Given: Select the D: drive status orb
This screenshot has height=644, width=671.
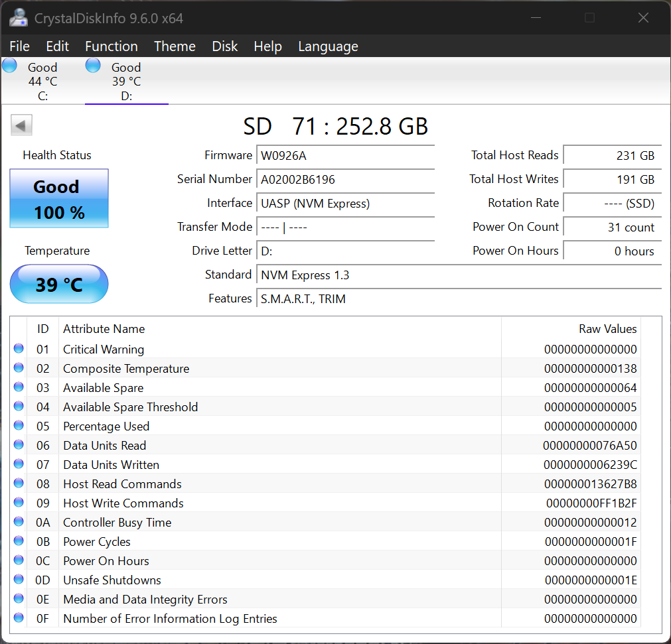Looking at the screenshot, I should (94, 66).
